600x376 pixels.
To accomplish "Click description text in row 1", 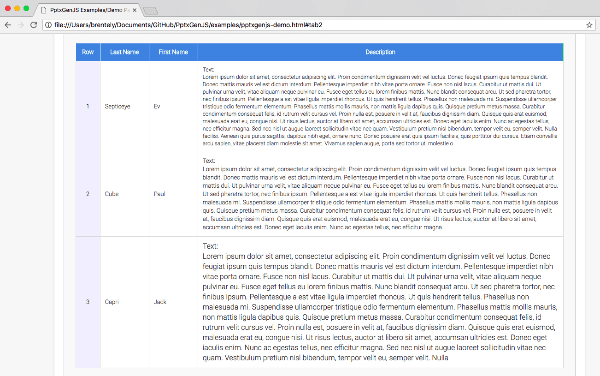I will click(x=380, y=107).
